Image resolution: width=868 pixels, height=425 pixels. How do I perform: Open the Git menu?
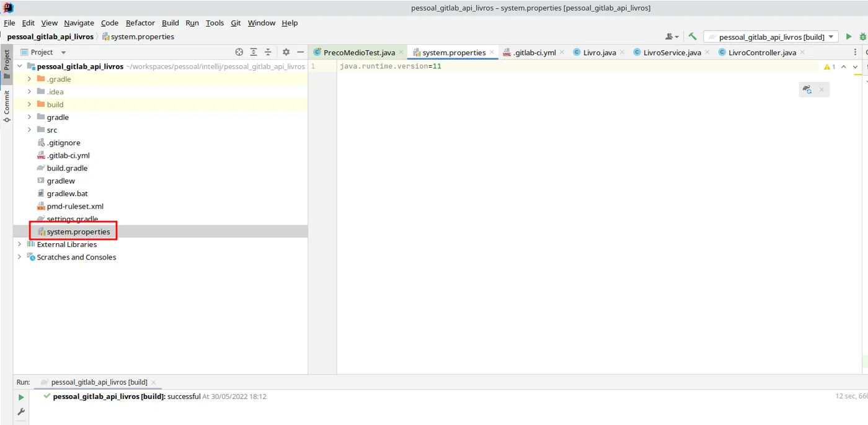point(236,23)
